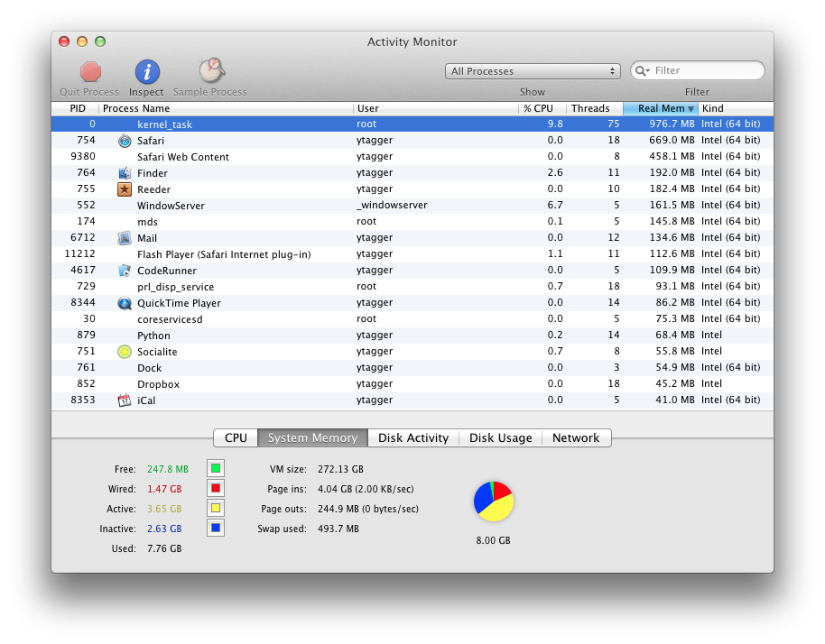This screenshot has width=825, height=644.
Task: Click the red Wired memory color swatch
Action: click(216, 488)
